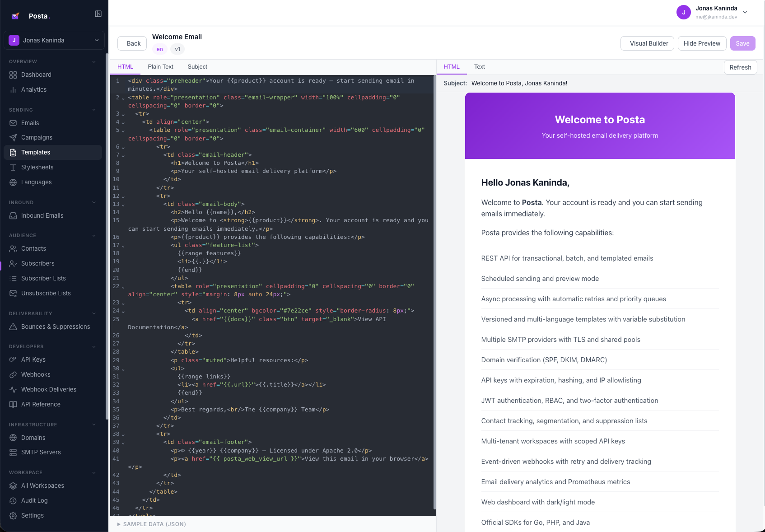Collapse the Workspace sidebar section
Viewport: 765px width, 532px height.
coord(94,472)
